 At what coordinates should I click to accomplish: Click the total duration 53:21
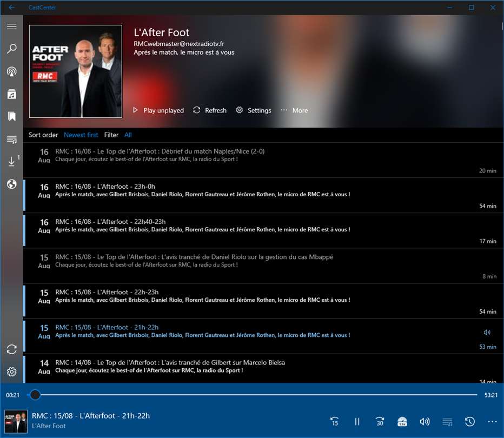point(491,395)
